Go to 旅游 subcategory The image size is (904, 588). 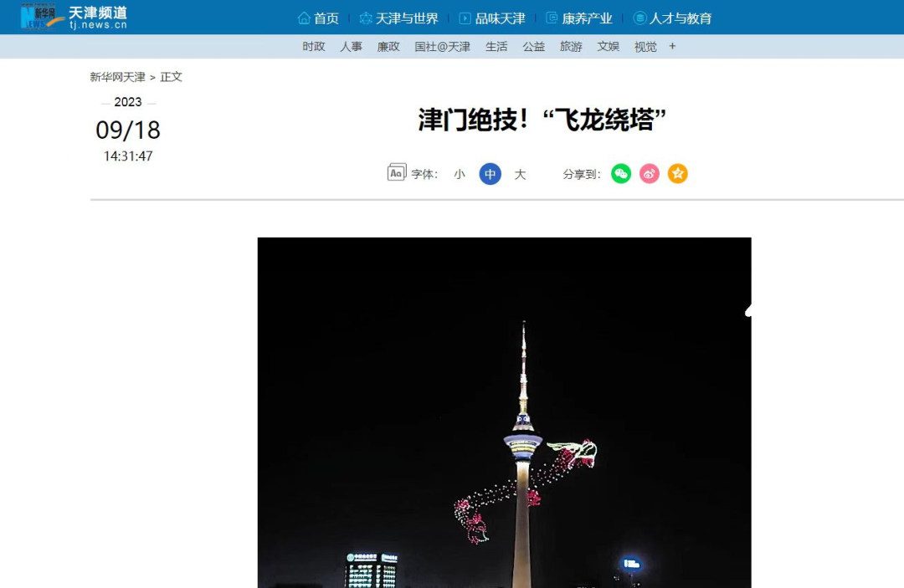571,47
